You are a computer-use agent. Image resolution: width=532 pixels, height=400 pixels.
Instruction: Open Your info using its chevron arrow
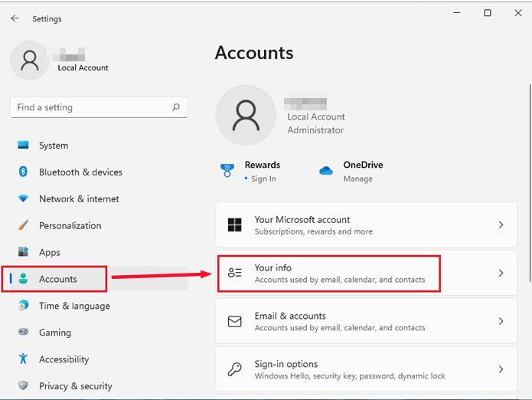click(x=501, y=273)
